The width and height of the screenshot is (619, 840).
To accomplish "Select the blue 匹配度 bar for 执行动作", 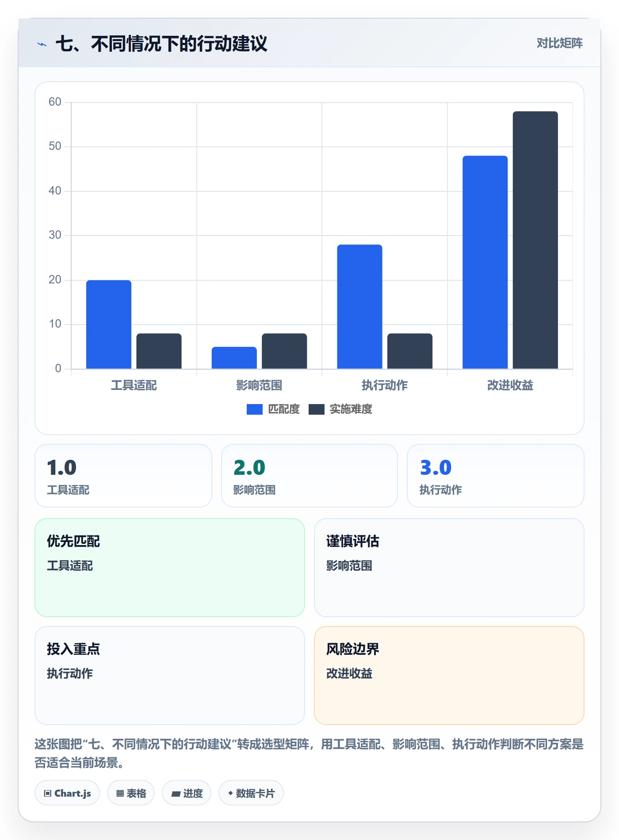I will coord(359,306).
